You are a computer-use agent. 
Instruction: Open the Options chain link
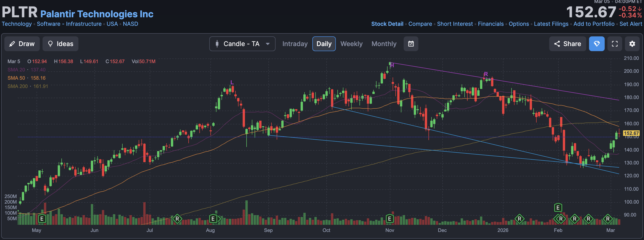pyautogui.click(x=519, y=24)
